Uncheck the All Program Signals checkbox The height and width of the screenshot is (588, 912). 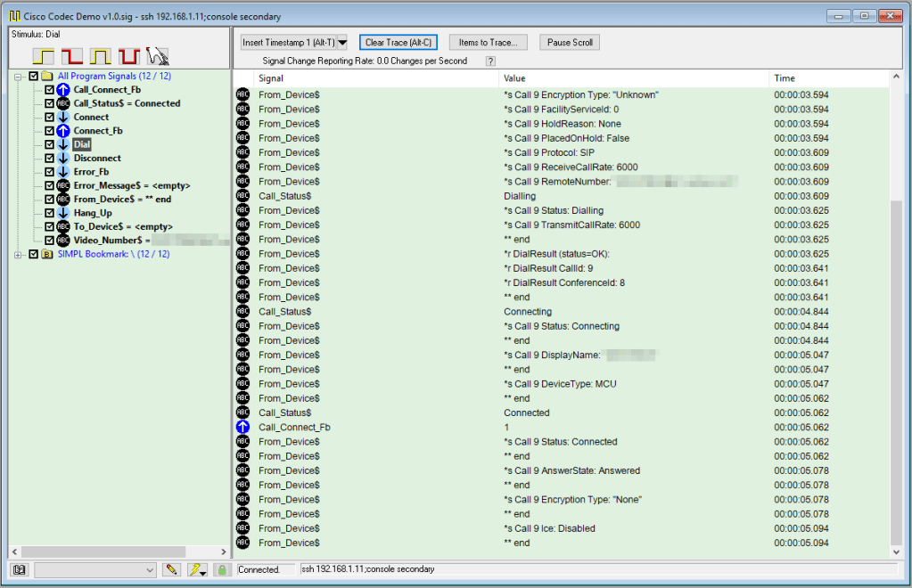(34, 77)
